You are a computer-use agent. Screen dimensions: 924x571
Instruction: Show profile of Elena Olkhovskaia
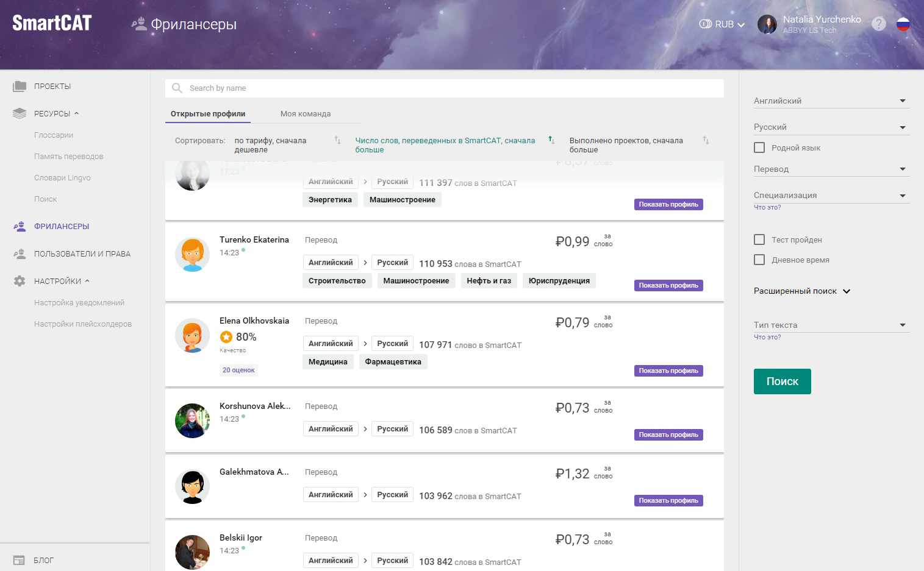668,371
